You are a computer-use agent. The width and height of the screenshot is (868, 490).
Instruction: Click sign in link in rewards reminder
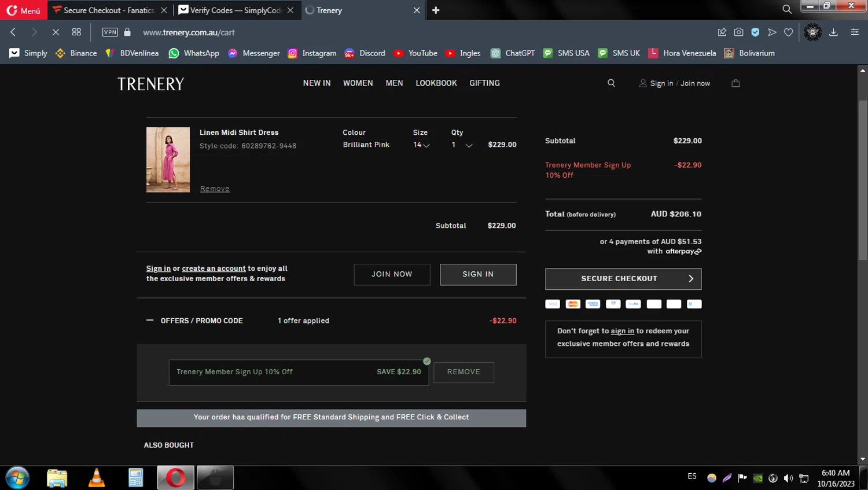point(622,331)
